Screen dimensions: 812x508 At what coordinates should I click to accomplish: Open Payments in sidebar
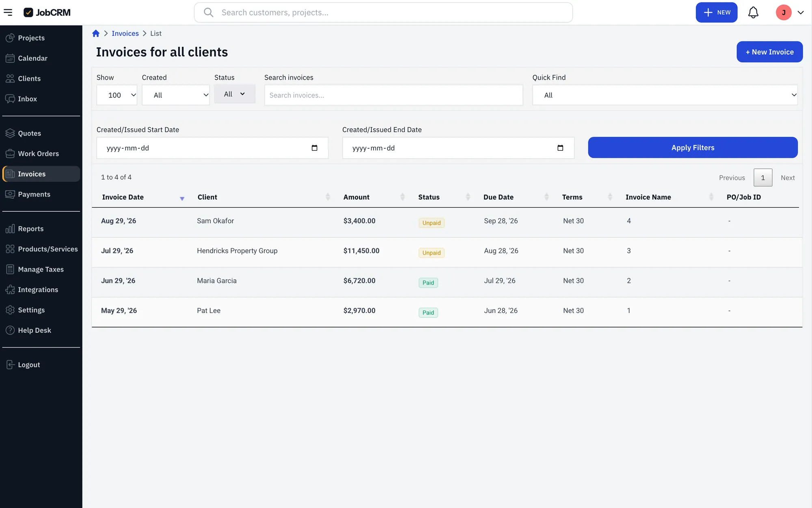[41, 194]
